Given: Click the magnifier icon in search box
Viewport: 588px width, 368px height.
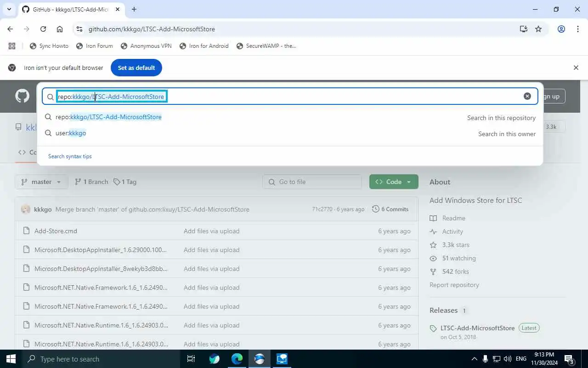Looking at the screenshot, I should coord(50,97).
